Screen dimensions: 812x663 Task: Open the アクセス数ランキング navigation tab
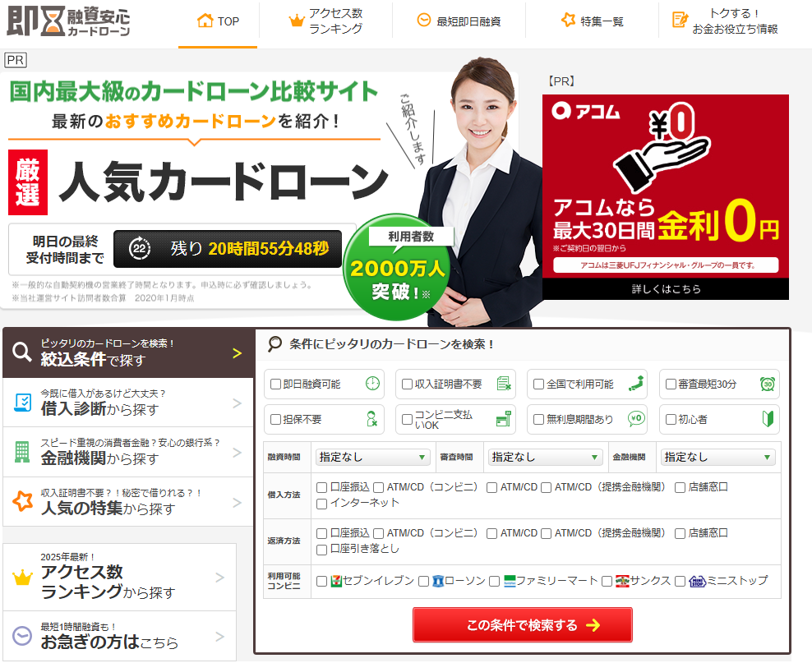pyautogui.click(x=325, y=21)
